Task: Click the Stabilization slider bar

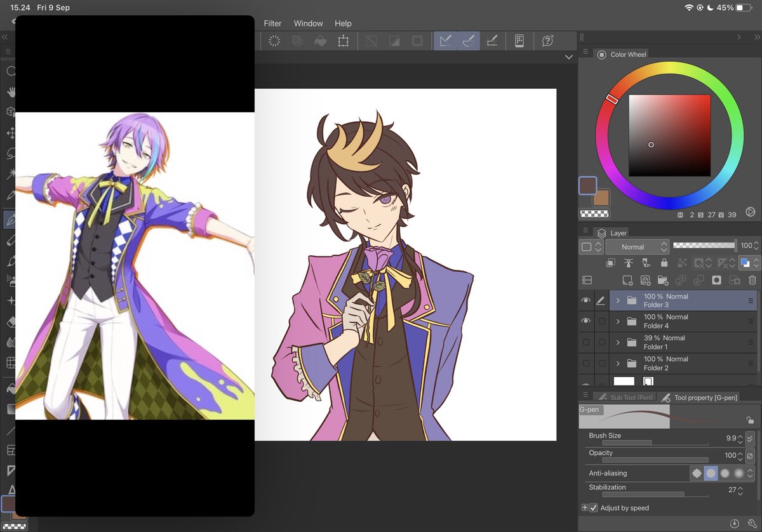Action: pyautogui.click(x=655, y=494)
